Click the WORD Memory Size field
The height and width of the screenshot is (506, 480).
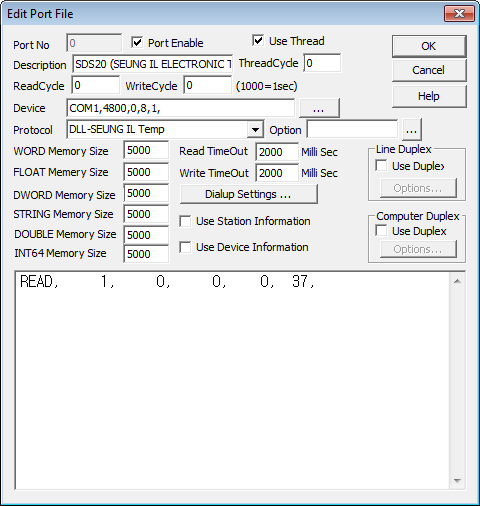coord(146,150)
